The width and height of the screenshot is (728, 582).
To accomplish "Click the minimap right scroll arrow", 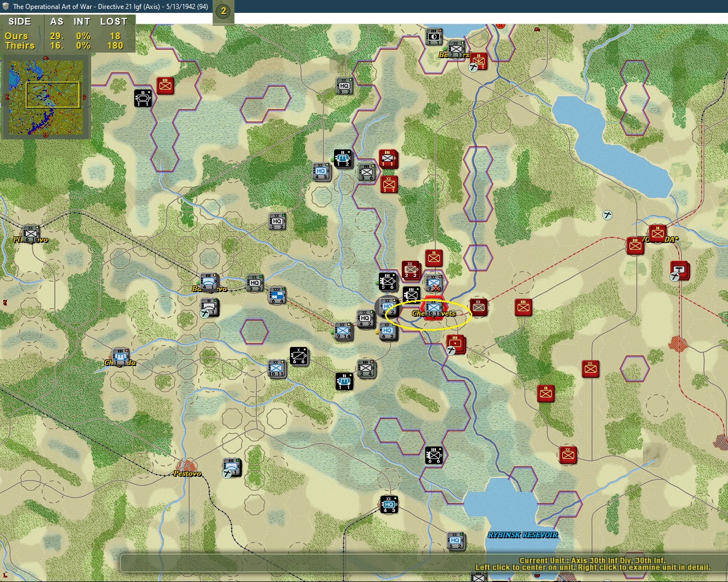I will pyautogui.click(x=85, y=97).
